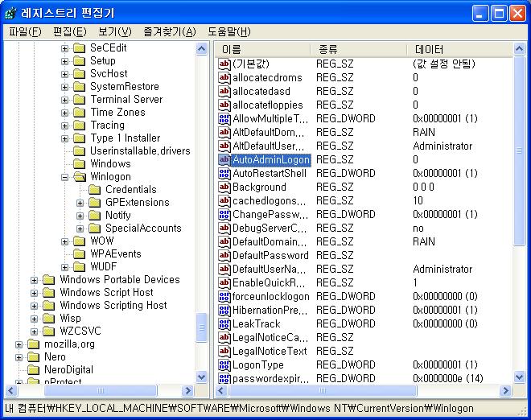This screenshot has width=531, height=420.
Task: Select the cachedlogons... value name
Action: click(x=270, y=201)
